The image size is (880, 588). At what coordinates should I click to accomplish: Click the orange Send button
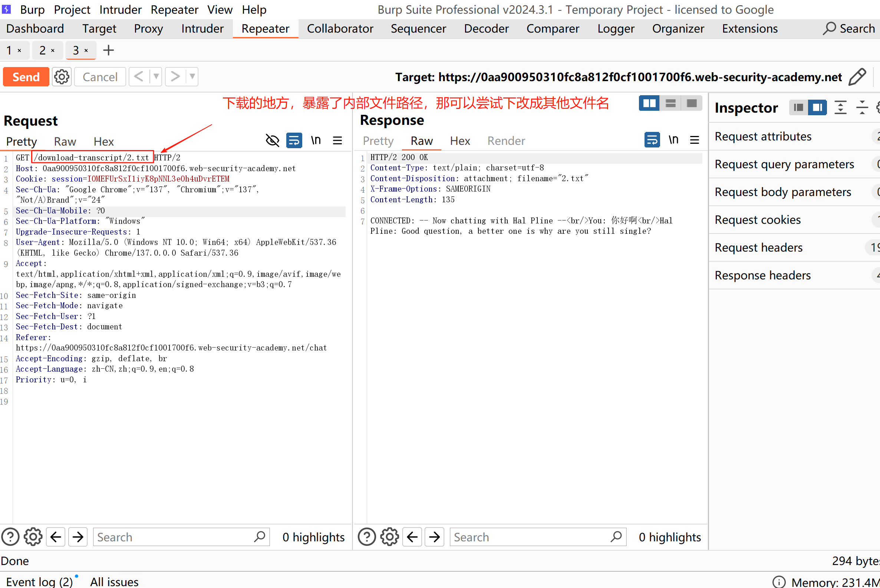pyautogui.click(x=26, y=77)
